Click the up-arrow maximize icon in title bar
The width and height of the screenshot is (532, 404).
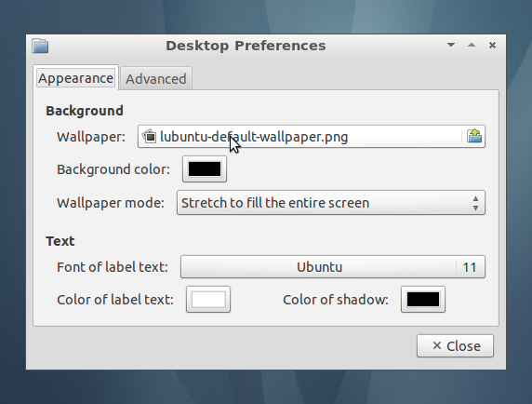click(x=472, y=46)
